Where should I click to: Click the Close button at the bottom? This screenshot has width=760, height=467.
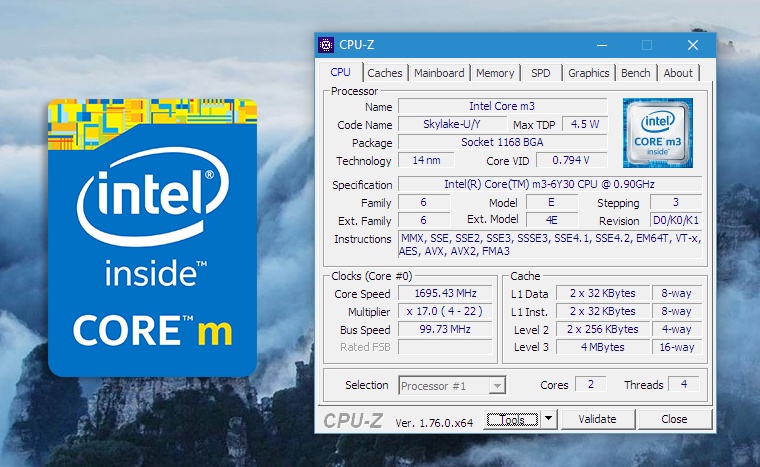[674, 419]
